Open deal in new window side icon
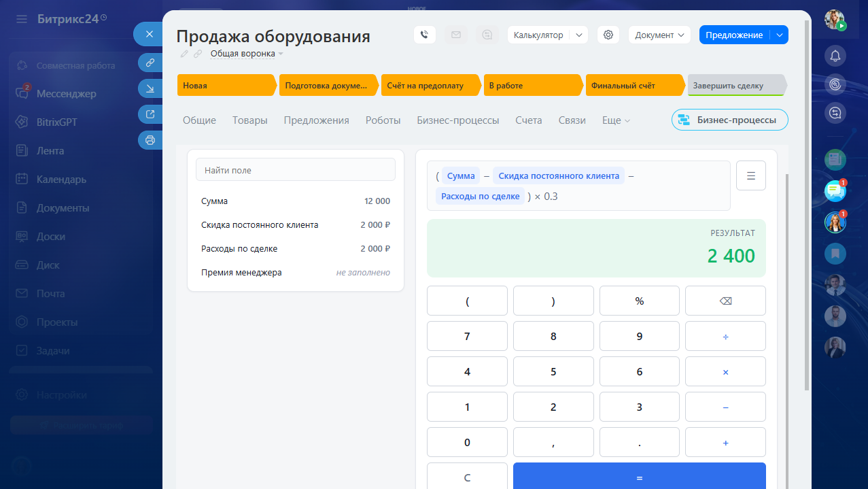The image size is (868, 489). tap(150, 114)
